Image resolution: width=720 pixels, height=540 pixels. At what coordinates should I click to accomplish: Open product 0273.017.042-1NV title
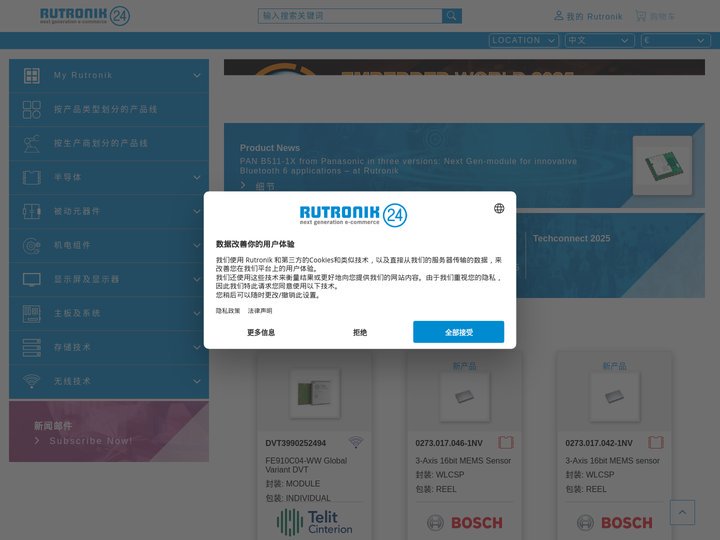pyautogui.click(x=599, y=443)
